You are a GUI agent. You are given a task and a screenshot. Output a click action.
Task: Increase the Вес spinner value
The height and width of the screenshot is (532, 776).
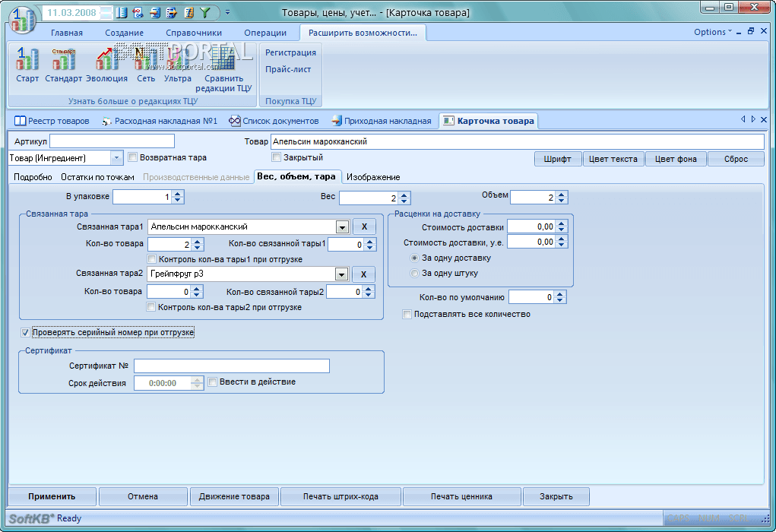[404, 195]
